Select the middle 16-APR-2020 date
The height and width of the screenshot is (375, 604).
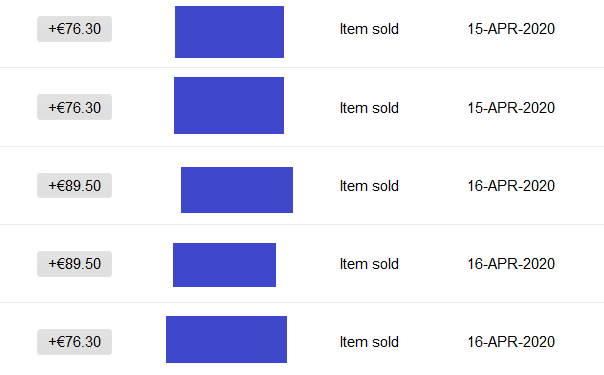(511, 264)
